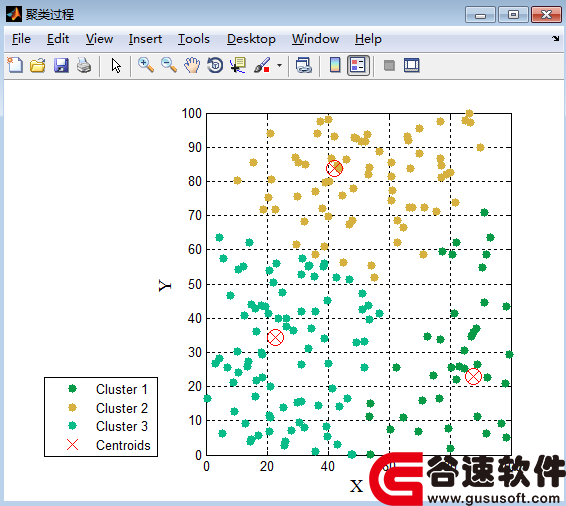This screenshot has width=566, height=506.
Task: Select the Edit Plot arrow tool
Action: 116,66
